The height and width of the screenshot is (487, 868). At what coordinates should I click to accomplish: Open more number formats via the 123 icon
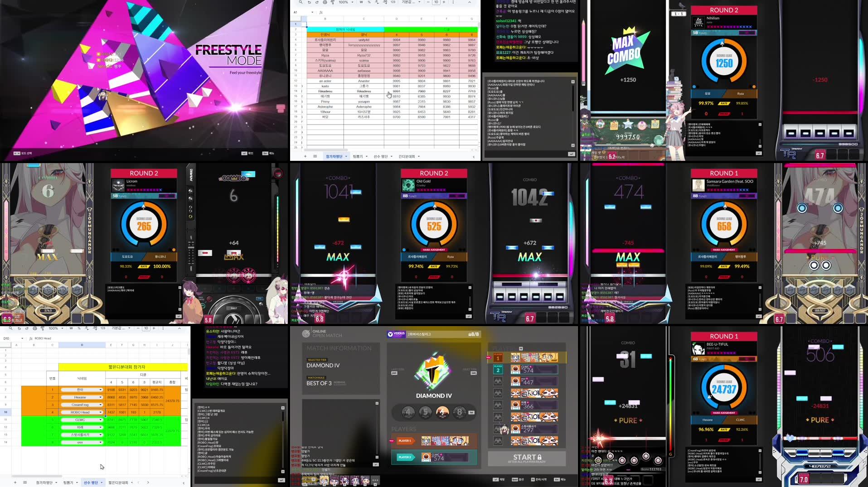(x=392, y=2)
